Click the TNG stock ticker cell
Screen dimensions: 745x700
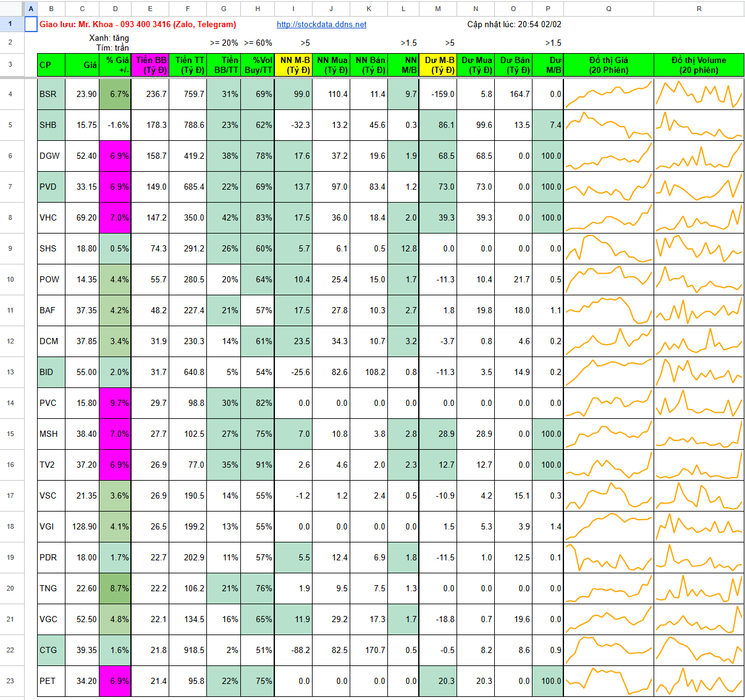[x=51, y=588]
